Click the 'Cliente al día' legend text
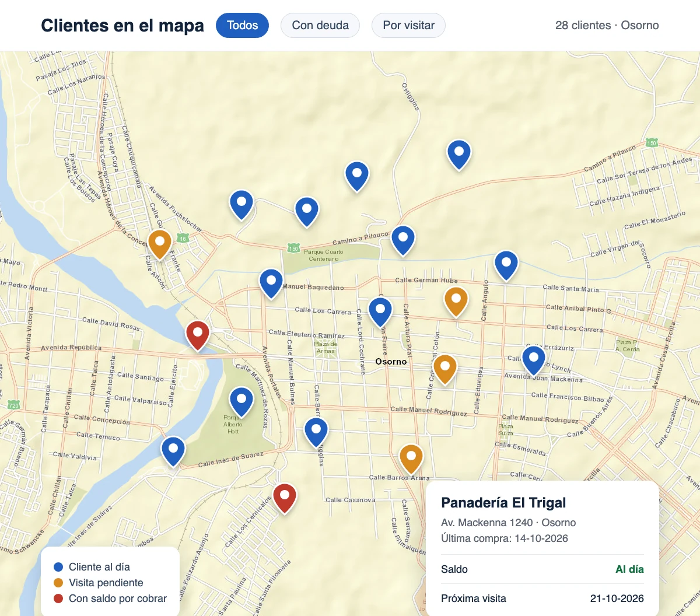This screenshot has height=616, width=700. click(x=99, y=567)
